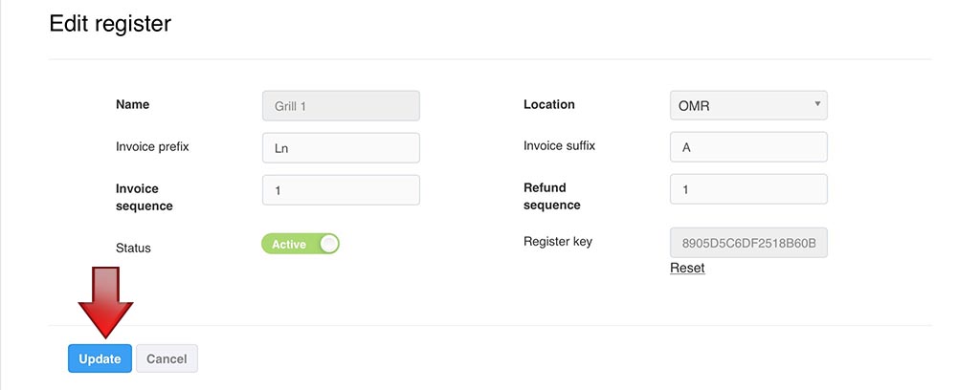Click the Register key text field

pos(748,243)
